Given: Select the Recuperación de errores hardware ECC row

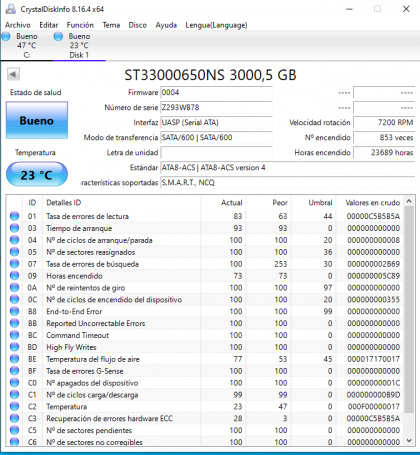Looking at the screenshot, I should coord(205,418).
